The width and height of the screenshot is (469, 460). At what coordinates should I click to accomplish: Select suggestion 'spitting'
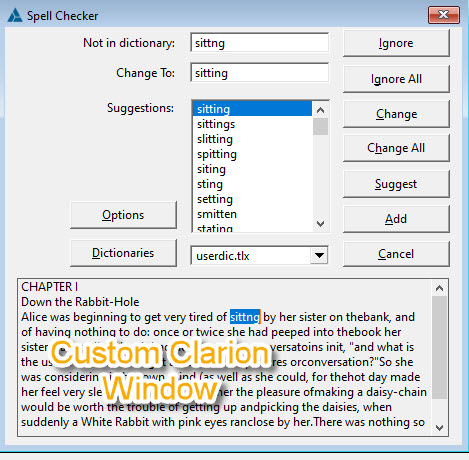[252, 154]
